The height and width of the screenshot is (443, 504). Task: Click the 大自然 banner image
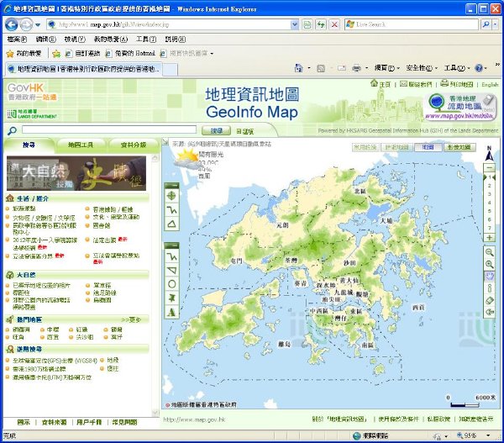click(76, 173)
